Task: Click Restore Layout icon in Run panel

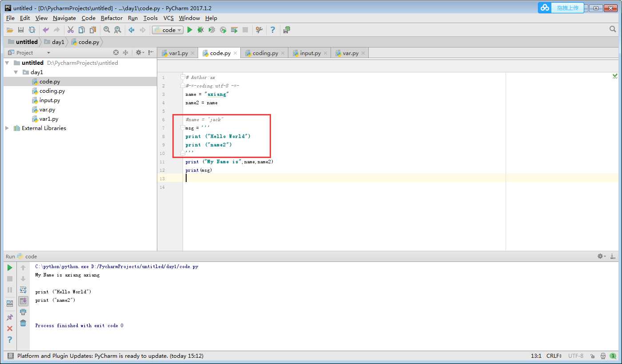Action: (x=10, y=304)
